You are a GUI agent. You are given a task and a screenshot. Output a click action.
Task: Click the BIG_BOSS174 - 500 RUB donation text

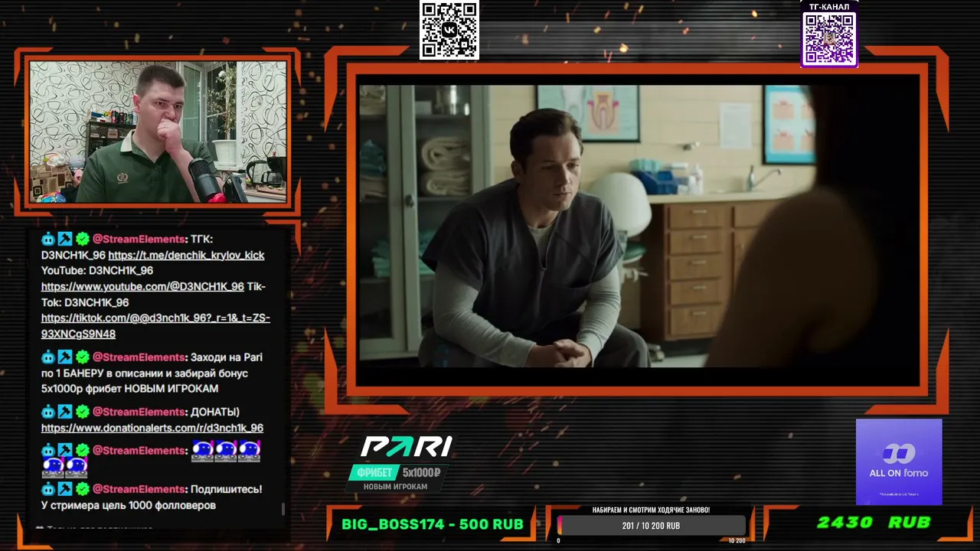[x=433, y=524]
